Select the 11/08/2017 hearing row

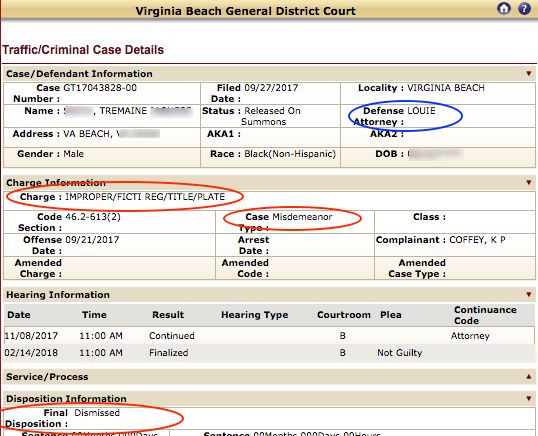pos(269,335)
